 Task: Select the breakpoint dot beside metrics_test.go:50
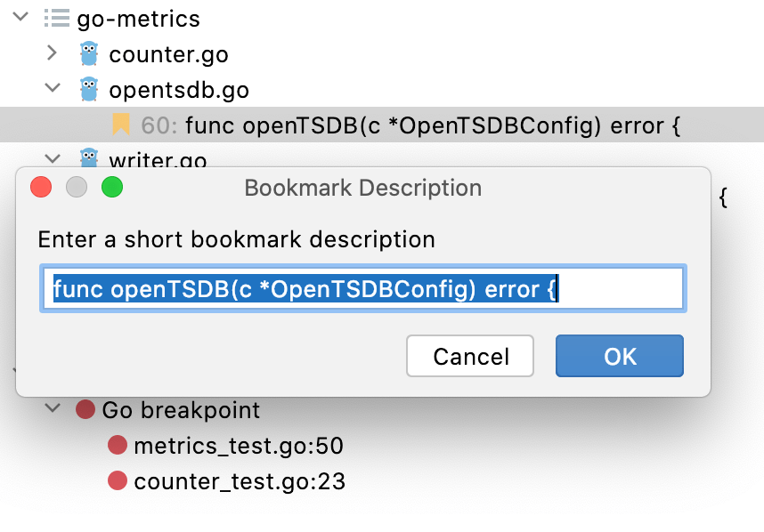(117, 446)
